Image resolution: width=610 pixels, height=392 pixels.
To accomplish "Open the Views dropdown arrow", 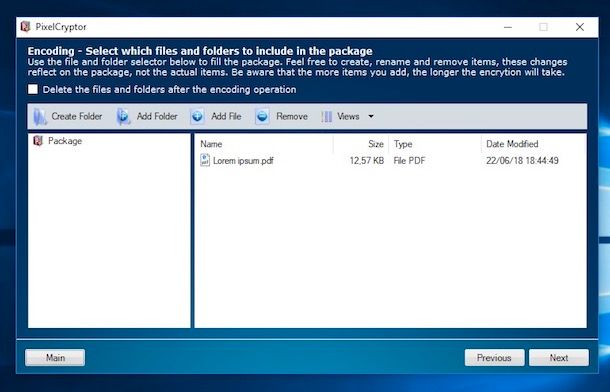I will (371, 116).
